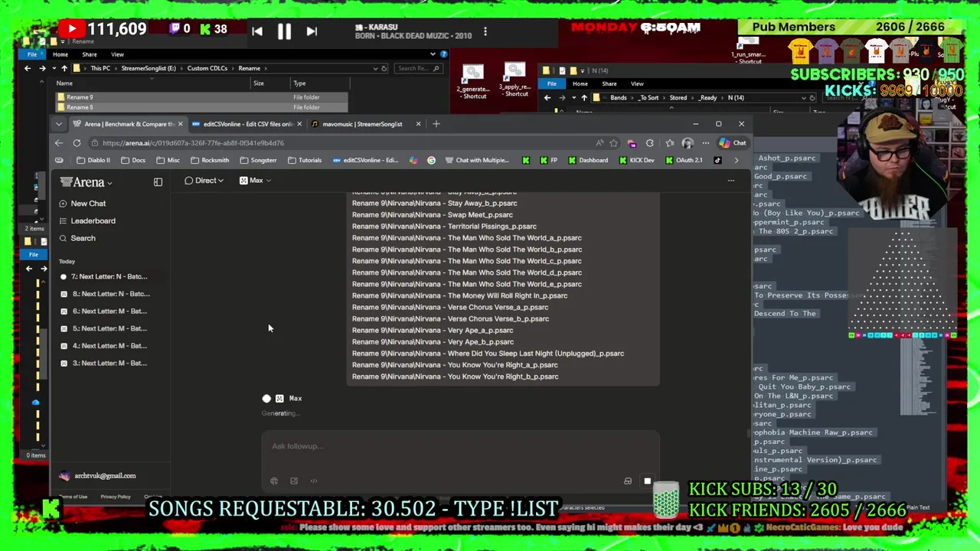The height and width of the screenshot is (551, 980).
Task: Open the OAuth 2.1 bookmark
Action: click(684, 161)
